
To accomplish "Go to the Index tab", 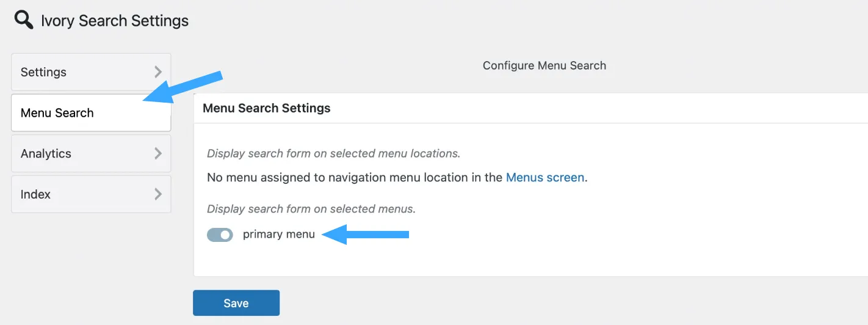I will click(x=91, y=194).
